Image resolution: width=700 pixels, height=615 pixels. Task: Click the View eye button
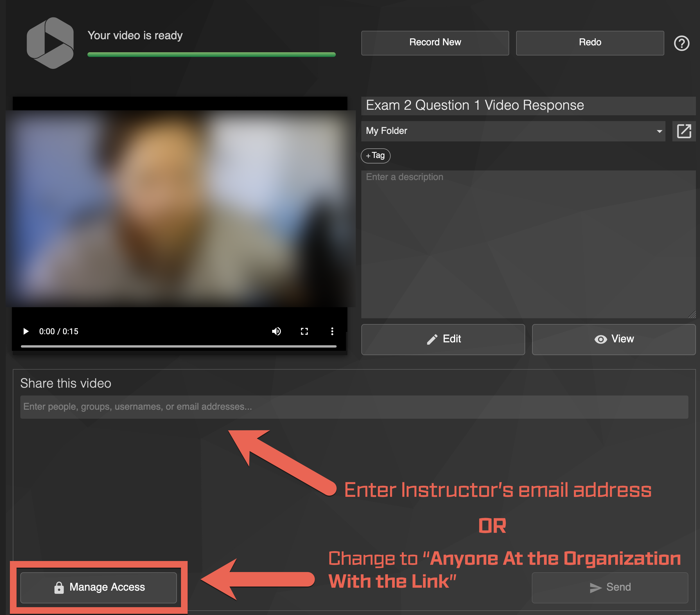coord(613,339)
